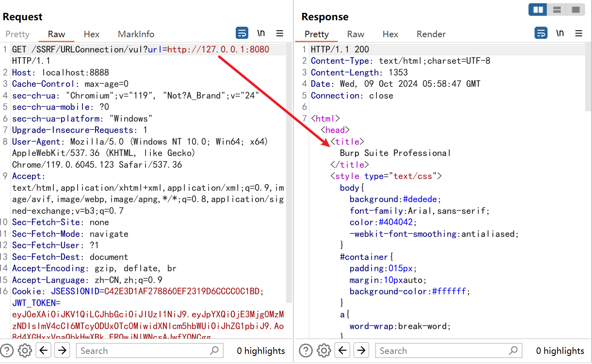
Task: Open Request search settings gear
Action: (x=25, y=350)
